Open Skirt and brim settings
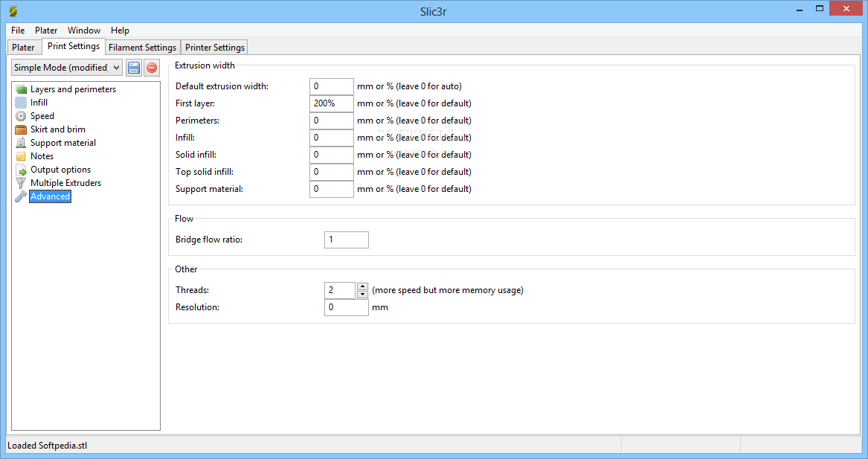Screen dimensions: 868x459 tap(57, 129)
